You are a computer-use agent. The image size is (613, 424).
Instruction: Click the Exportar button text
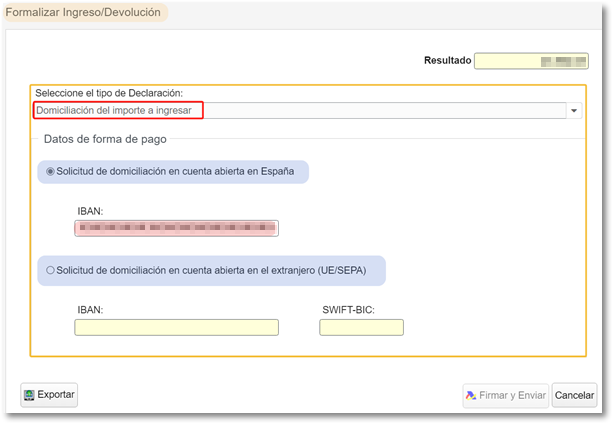pyautogui.click(x=56, y=395)
